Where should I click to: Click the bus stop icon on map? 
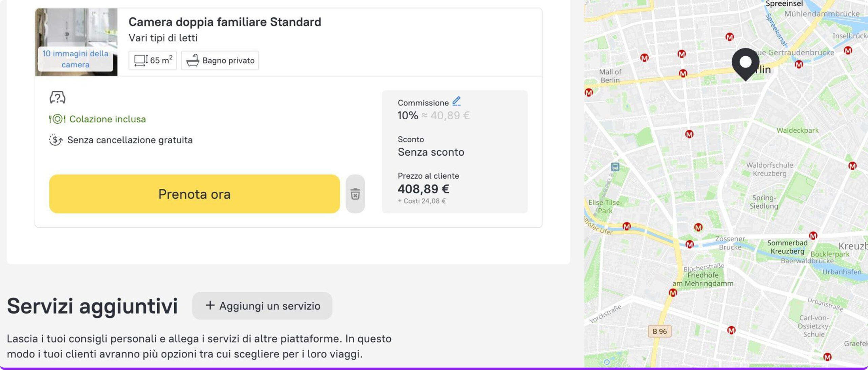pyautogui.click(x=615, y=167)
